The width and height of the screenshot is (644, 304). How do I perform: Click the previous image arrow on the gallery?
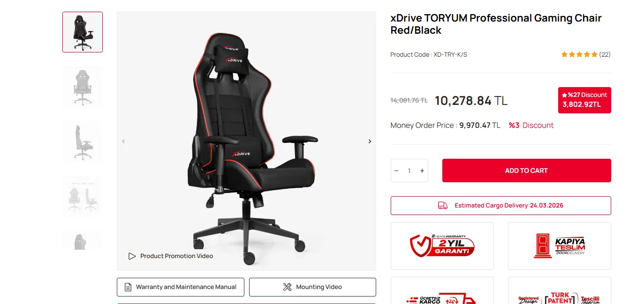[x=123, y=141]
